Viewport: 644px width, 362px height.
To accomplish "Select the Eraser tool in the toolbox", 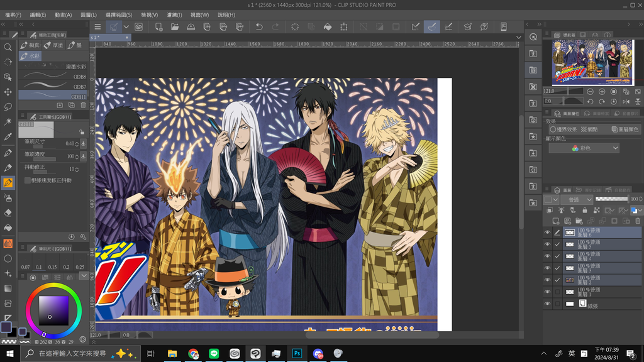I will (8, 212).
